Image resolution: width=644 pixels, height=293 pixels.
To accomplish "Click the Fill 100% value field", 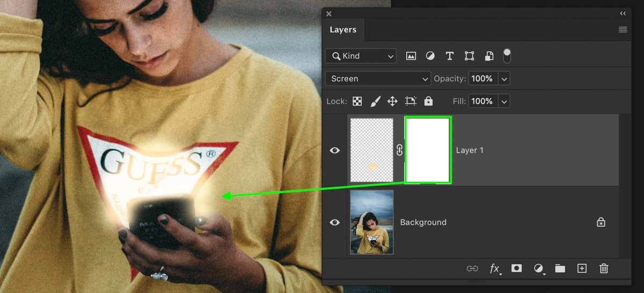I will point(482,101).
